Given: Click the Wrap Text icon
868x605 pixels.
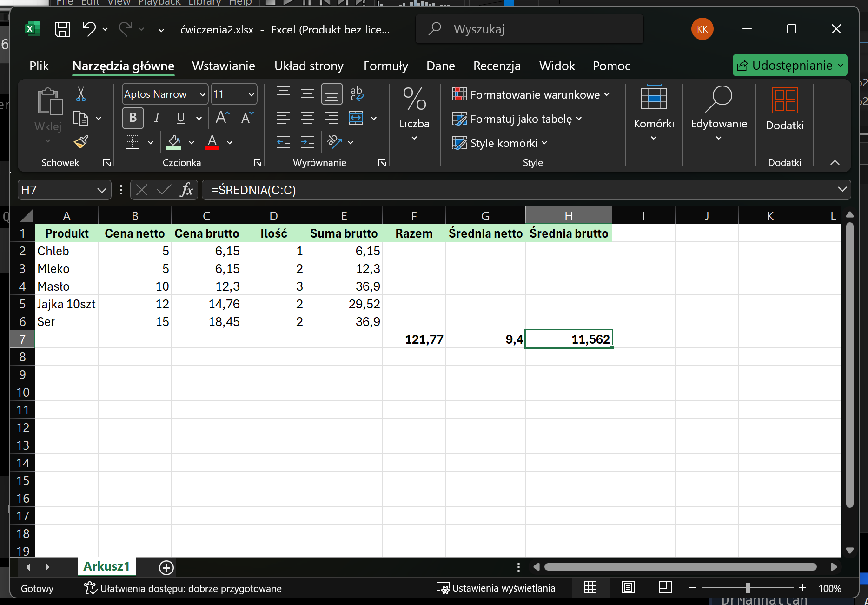Looking at the screenshot, I should 357,94.
